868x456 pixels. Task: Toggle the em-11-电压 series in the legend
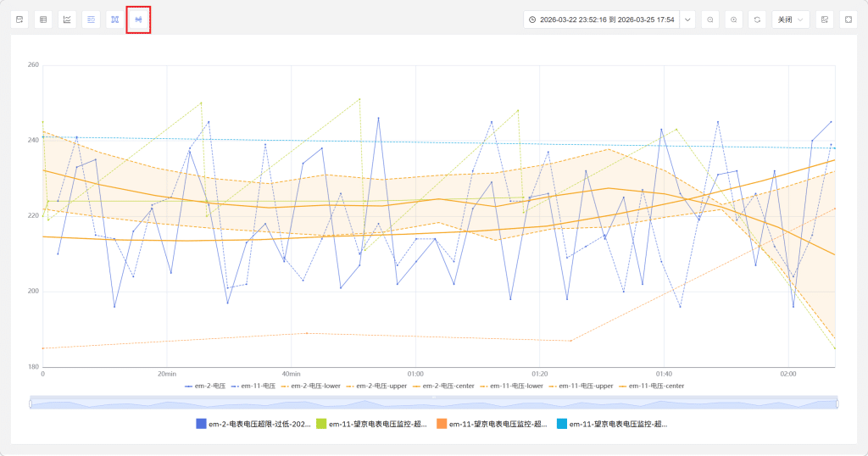(x=253, y=386)
